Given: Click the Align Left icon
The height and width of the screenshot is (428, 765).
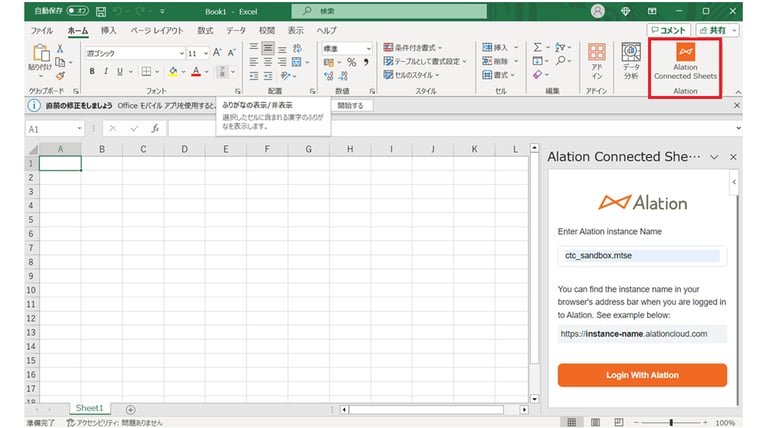Looking at the screenshot, I should click(254, 62).
